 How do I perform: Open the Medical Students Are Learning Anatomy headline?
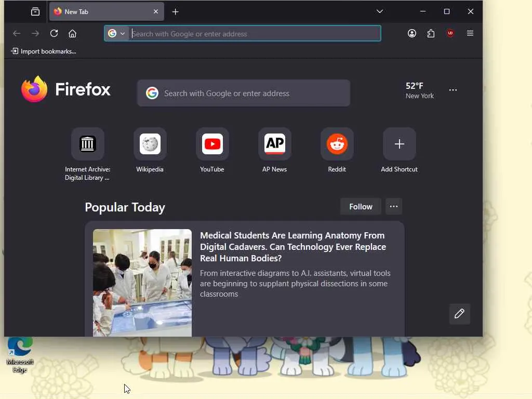[293, 247]
